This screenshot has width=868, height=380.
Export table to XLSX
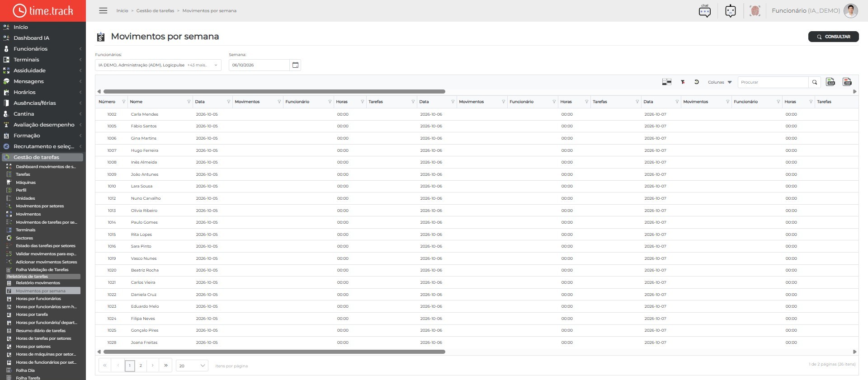point(830,82)
